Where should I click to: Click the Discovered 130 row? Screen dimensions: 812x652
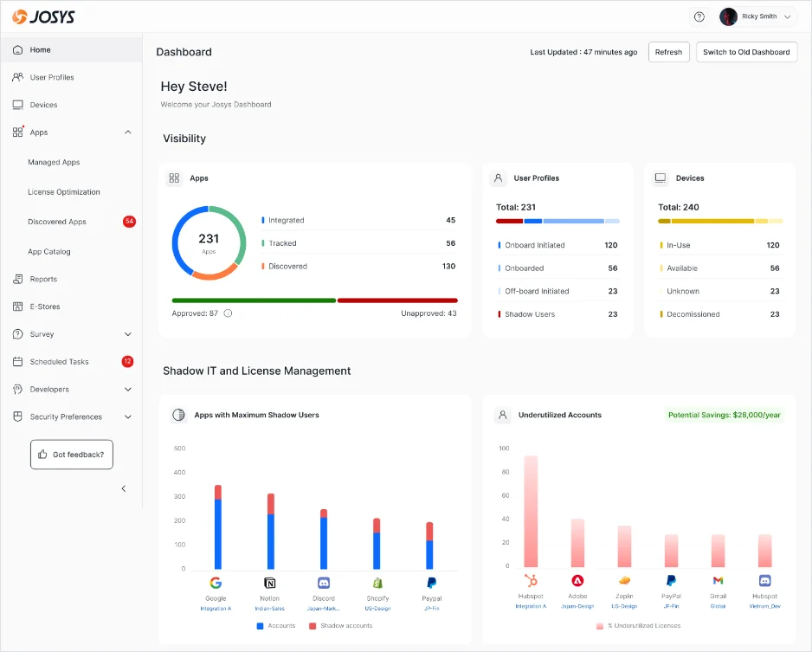tap(358, 266)
